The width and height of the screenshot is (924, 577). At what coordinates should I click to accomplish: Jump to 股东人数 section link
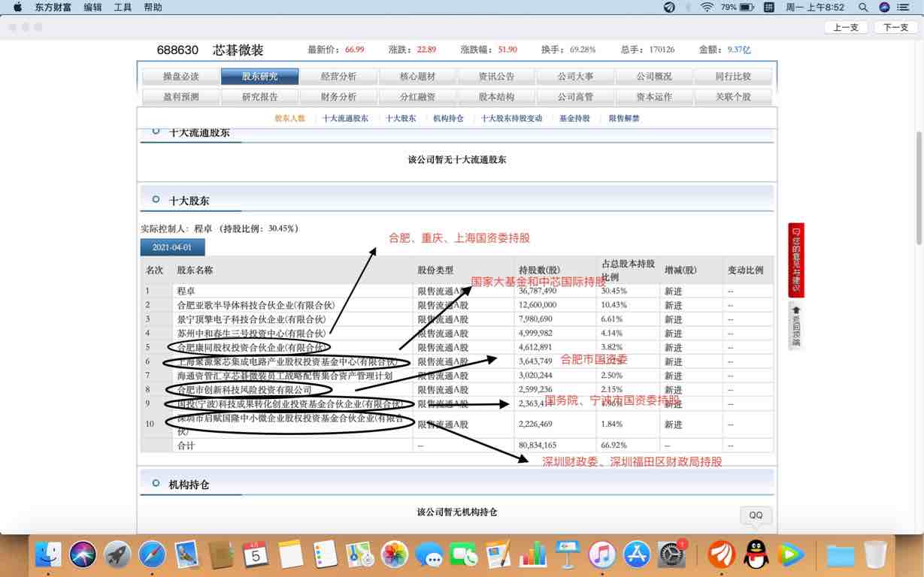(x=289, y=119)
